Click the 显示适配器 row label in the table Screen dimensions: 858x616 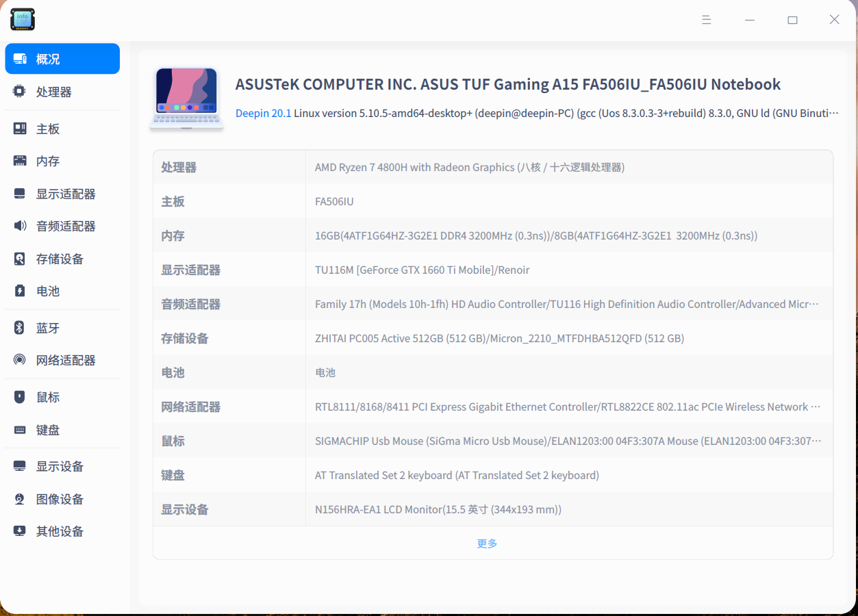(x=190, y=270)
